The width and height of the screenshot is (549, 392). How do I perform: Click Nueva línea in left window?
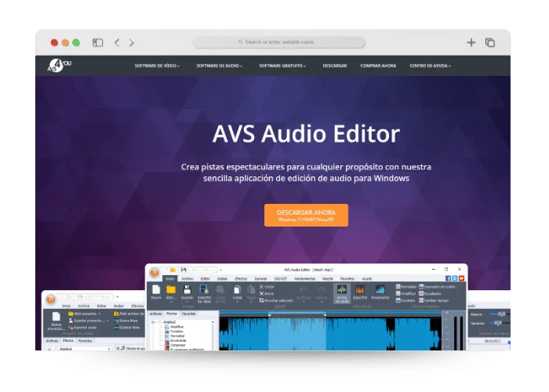(x=126, y=321)
